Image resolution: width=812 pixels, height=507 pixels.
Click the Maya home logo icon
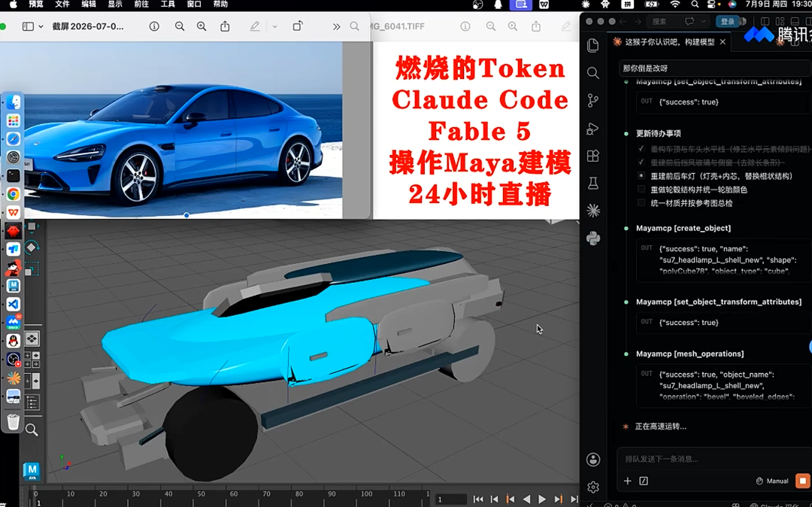[32, 471]
